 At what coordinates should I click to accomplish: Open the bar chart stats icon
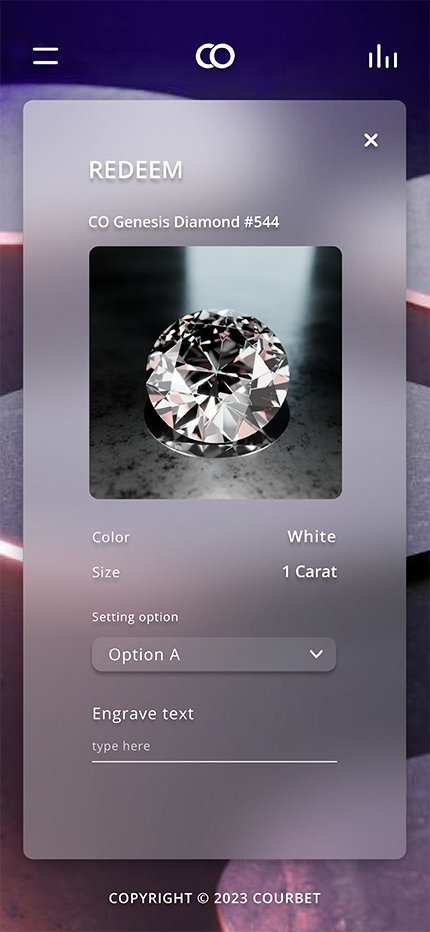point(383,57)
